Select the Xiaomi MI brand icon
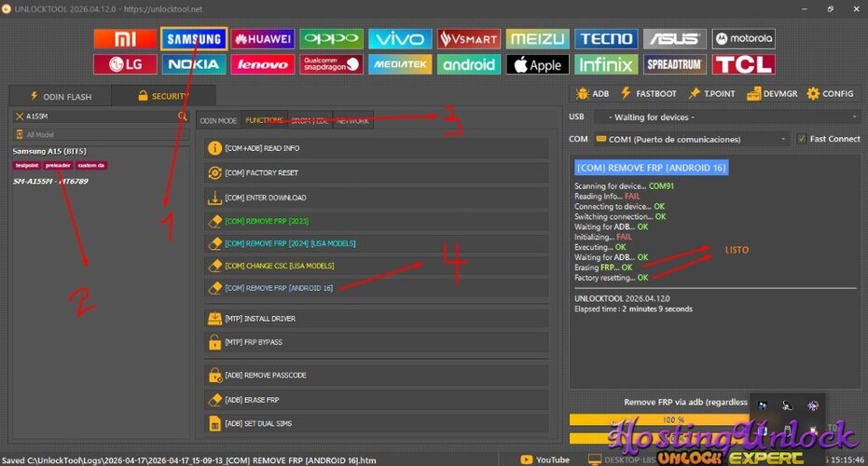Screen dimensions: 868x466 click(x=125, y=39)
